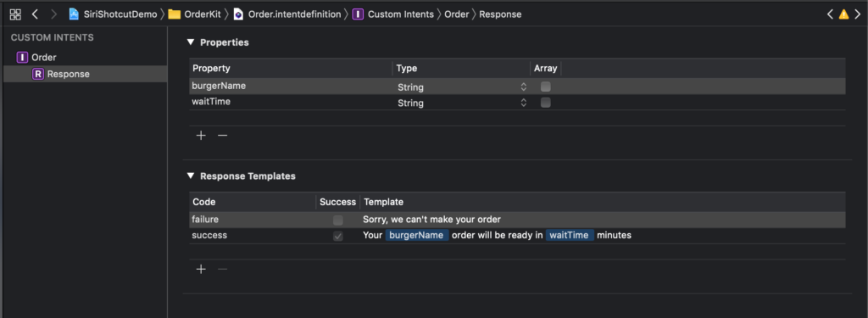Click the failure template text
868x318 pixels.
(431, 220)
